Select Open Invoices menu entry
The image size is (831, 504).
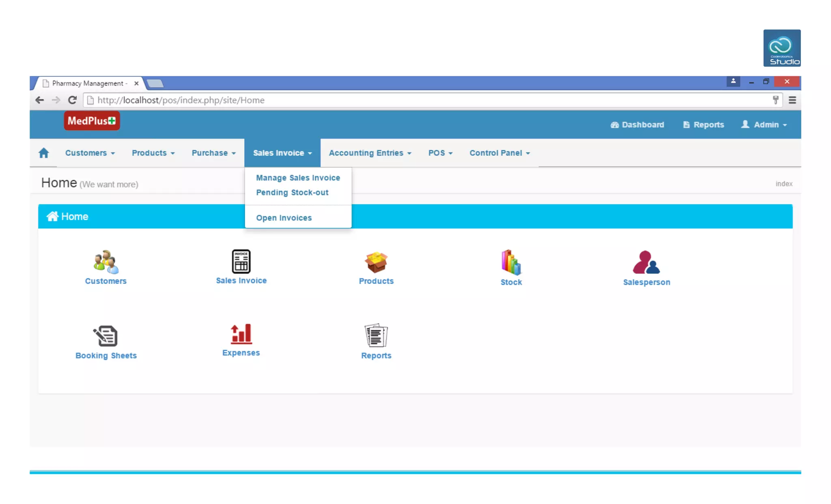pyautogui.click(x=284, y=218)
